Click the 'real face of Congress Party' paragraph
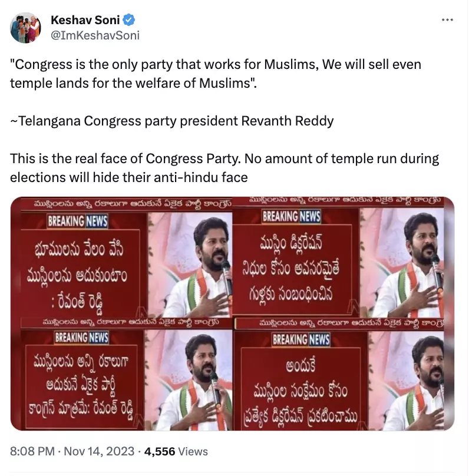 [x=224, y=168]
